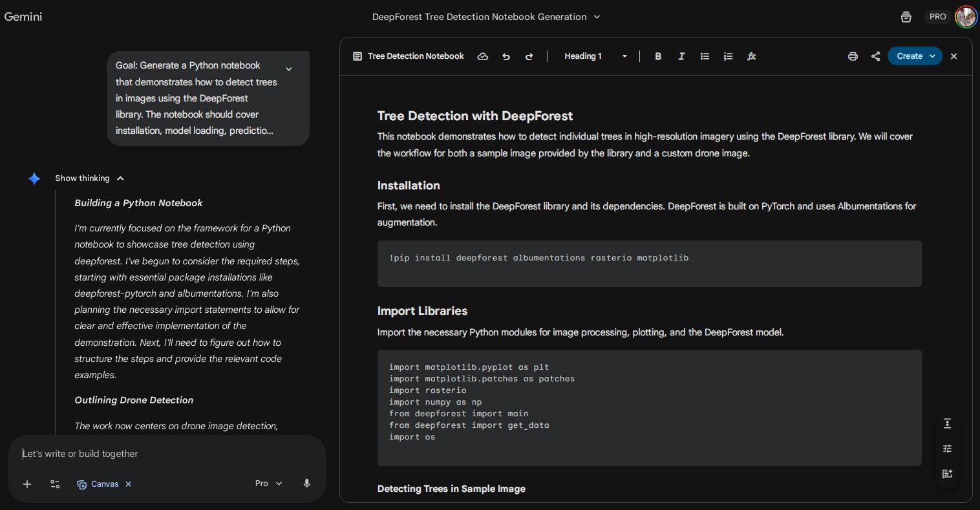Click the 'from deepforest import get_data' line
The image size is (980, 510).
tap(469, 425)
